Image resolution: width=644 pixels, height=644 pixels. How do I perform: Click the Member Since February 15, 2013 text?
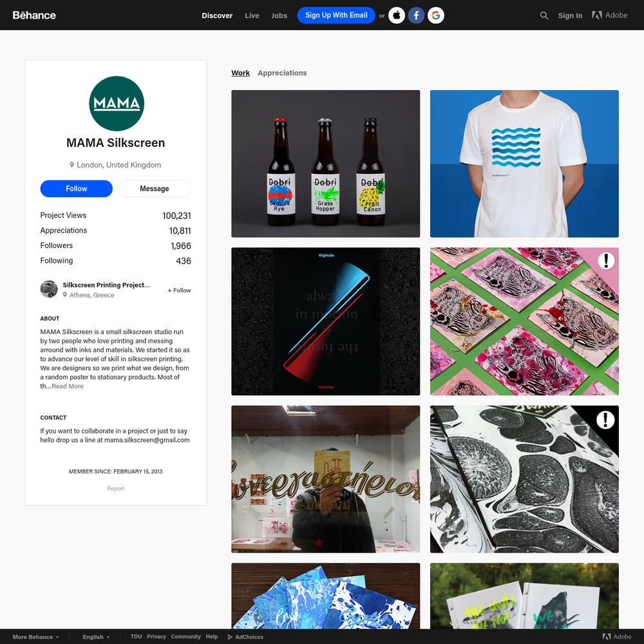tap(116, 471)
